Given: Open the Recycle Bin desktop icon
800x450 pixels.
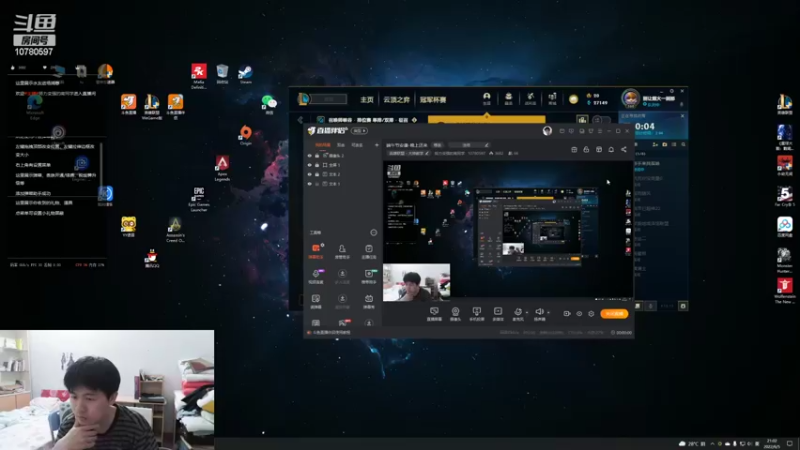Looking at the screenshot, I should (x=222, y=73).
